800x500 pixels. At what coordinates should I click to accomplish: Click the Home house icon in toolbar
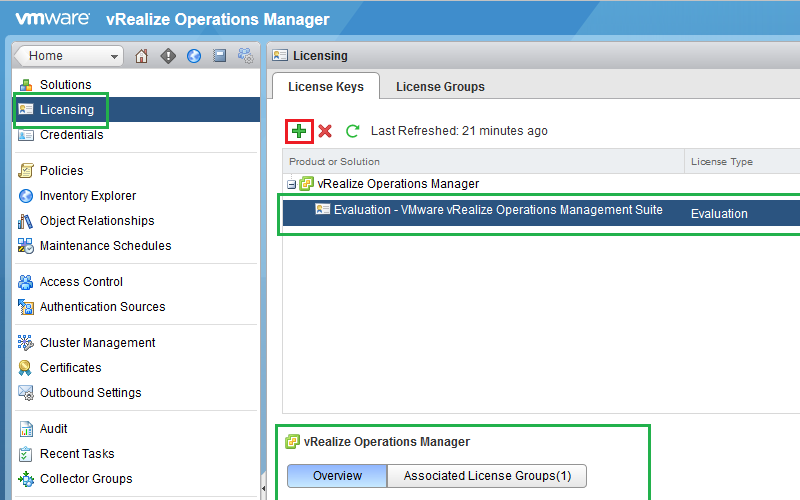141,56
